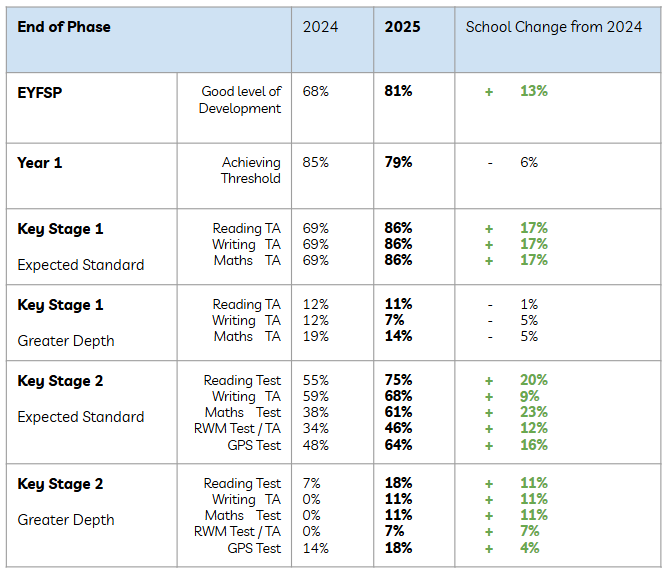Screen dimensions: 667x572
Task: Select the green 23% Maths change value
Action: (533, 412)
